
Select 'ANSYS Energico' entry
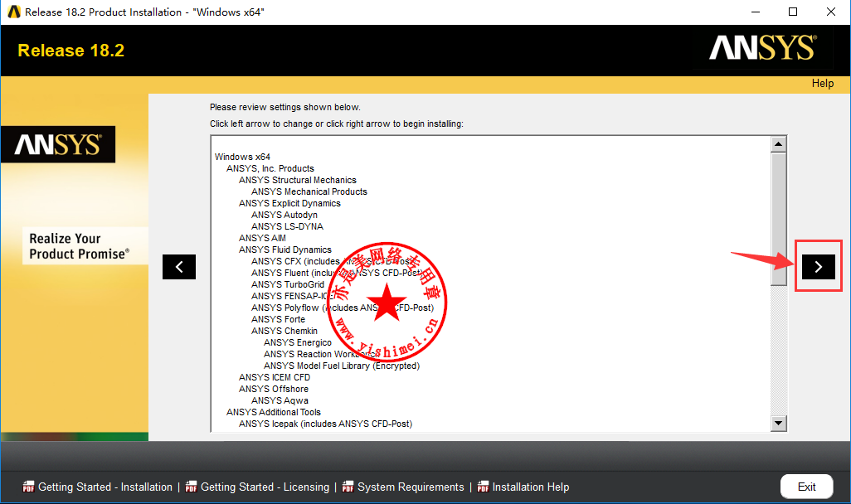298,342
